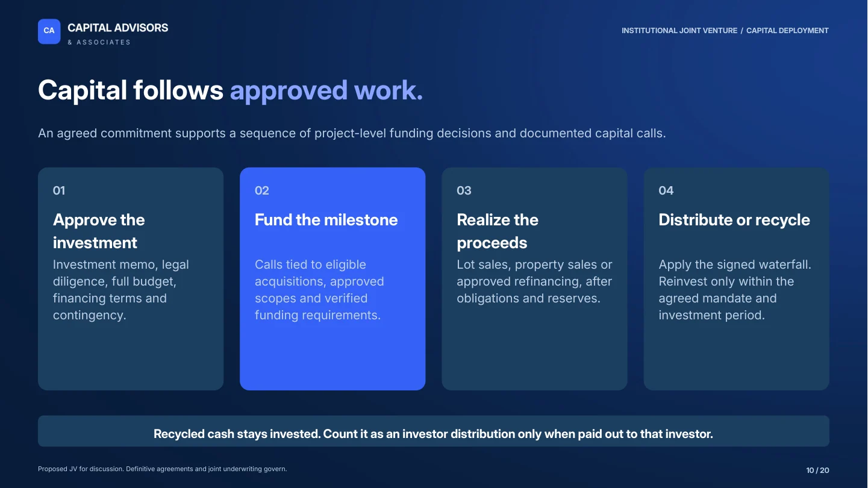Viewport: 868px width, 488px height.
Task: Click the CA logo badge
Action: (x=49, y=31)
